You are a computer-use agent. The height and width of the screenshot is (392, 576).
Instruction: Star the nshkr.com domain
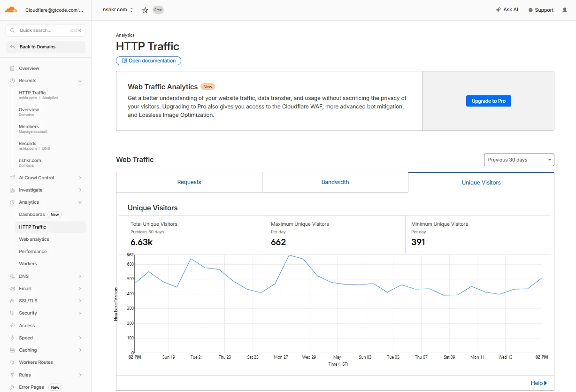coord(145,10)
